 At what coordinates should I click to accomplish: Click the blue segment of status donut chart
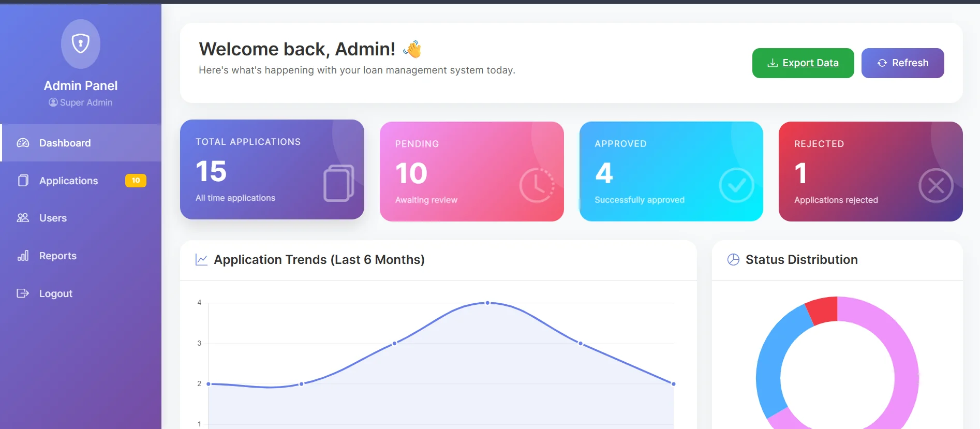(772, 362)
